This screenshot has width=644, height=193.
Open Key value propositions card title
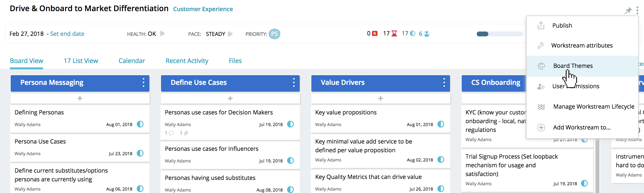pyautogui.click(x=346, y=113)
